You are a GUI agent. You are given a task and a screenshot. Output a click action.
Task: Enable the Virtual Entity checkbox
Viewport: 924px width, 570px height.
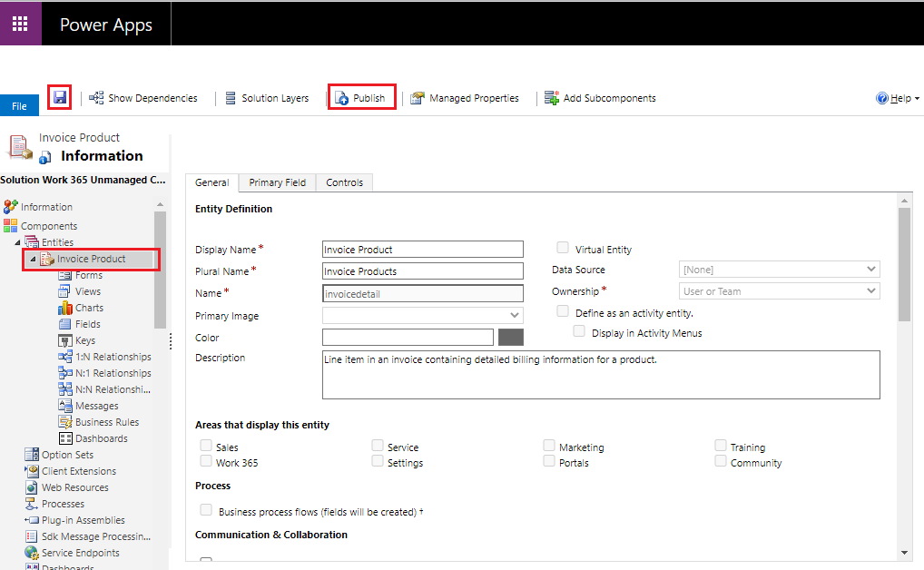pyautogui.click(x=563, y=248)
